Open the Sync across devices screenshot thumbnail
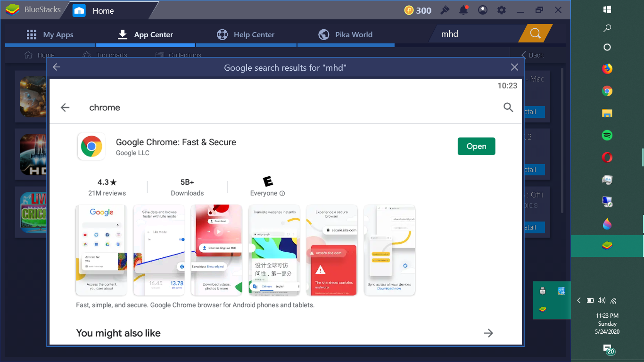644x362 pixels. point(389,250)
